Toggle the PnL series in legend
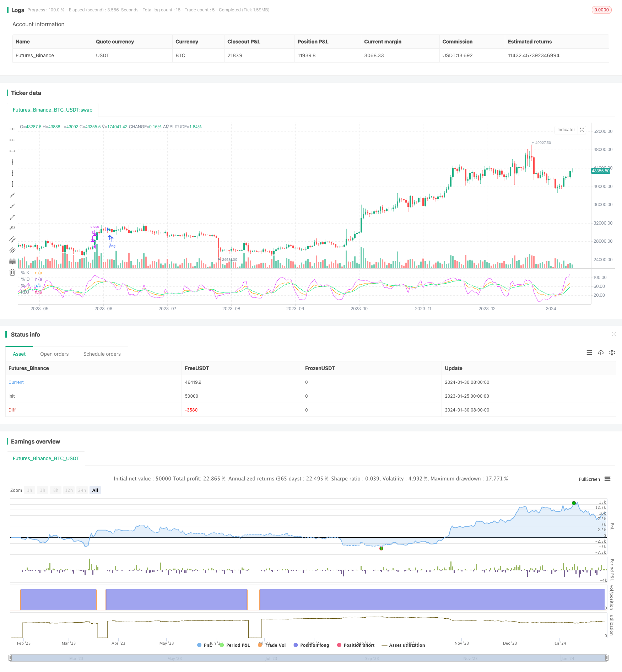Viewport: 622px width, 672px height. point(204,645)
